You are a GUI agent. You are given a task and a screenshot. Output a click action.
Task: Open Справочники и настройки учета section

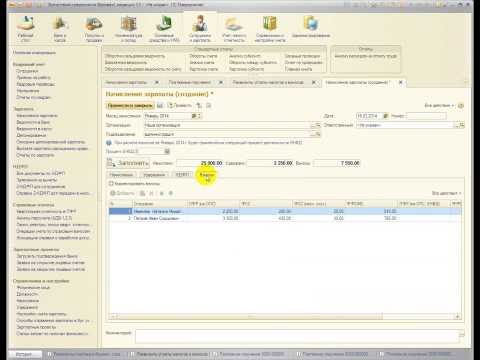[x=270, y=29]
